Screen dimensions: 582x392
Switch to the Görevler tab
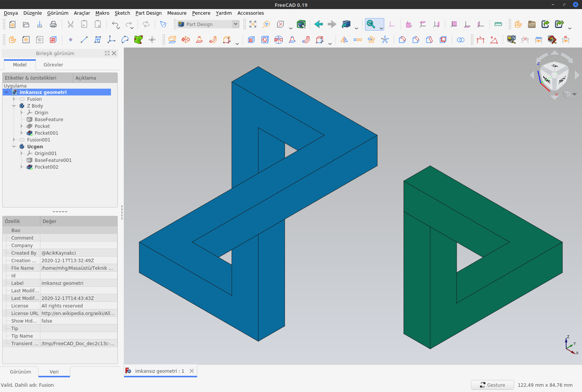tap(53, 65)
